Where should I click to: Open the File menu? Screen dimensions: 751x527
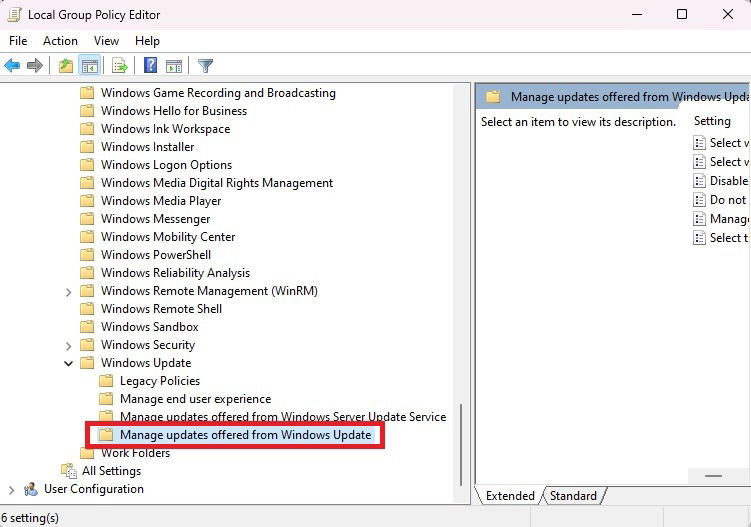(x=18, y=41)
